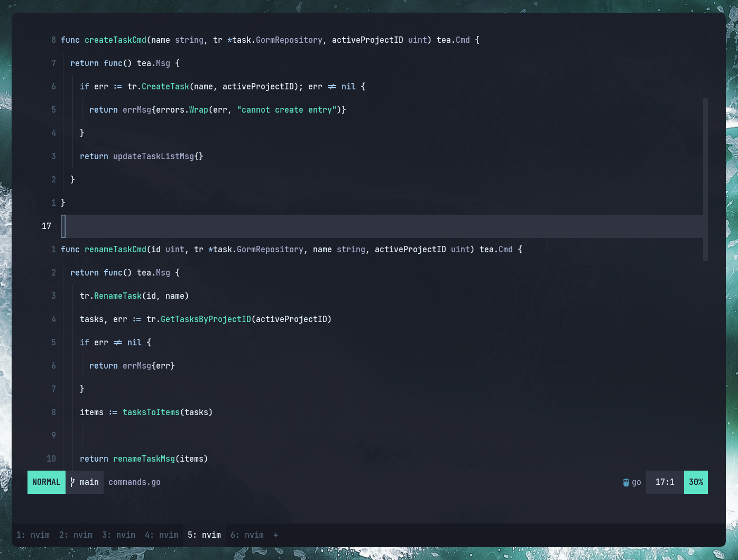
Task: Click the NORMAL mode indicator block
Action: pos(46,482)
